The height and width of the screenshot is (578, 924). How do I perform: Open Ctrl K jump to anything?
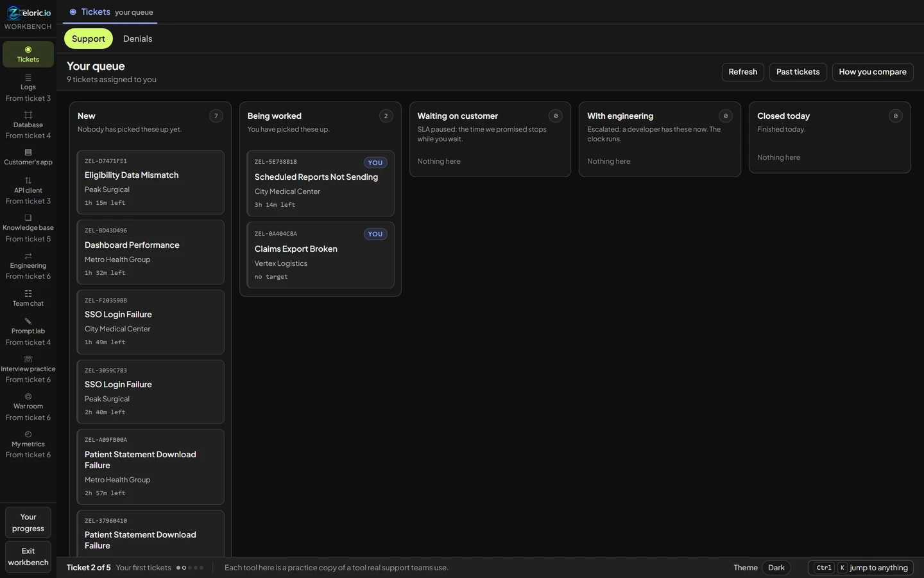pos(860,568)
